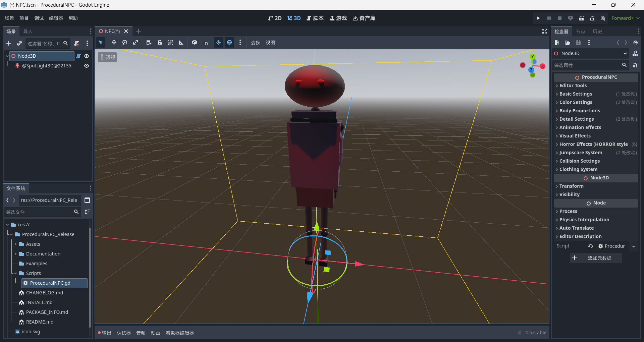
Task: Click the lock selected node icon
Action: (160, 43)
